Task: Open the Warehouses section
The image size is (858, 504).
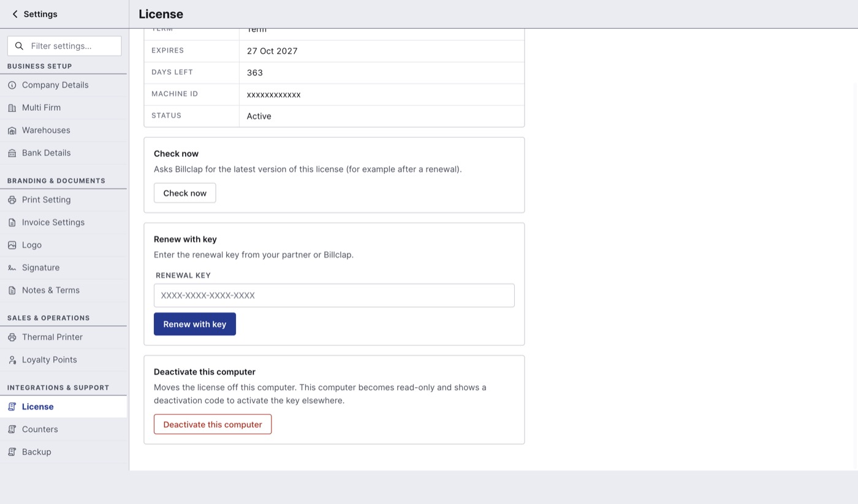Action: pos(64,130)
